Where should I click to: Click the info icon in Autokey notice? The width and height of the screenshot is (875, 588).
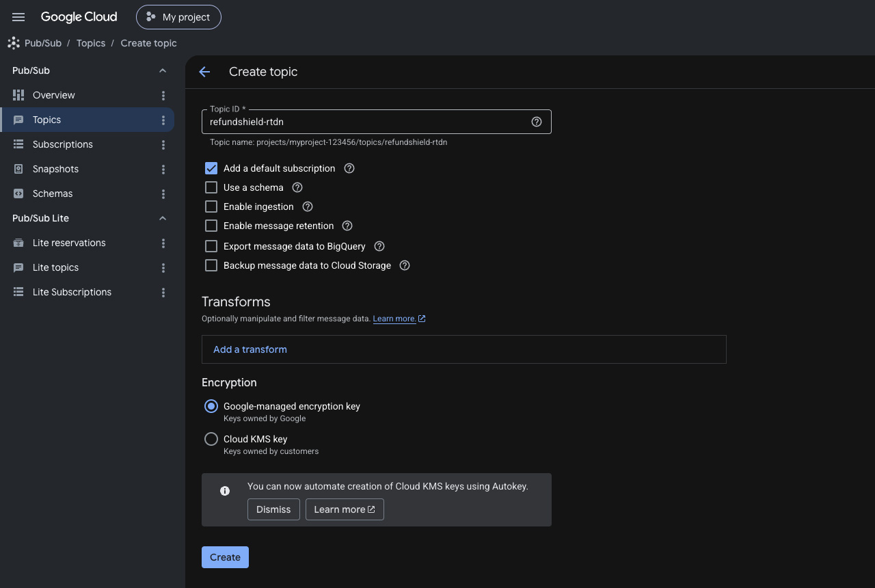coord(224,491)
